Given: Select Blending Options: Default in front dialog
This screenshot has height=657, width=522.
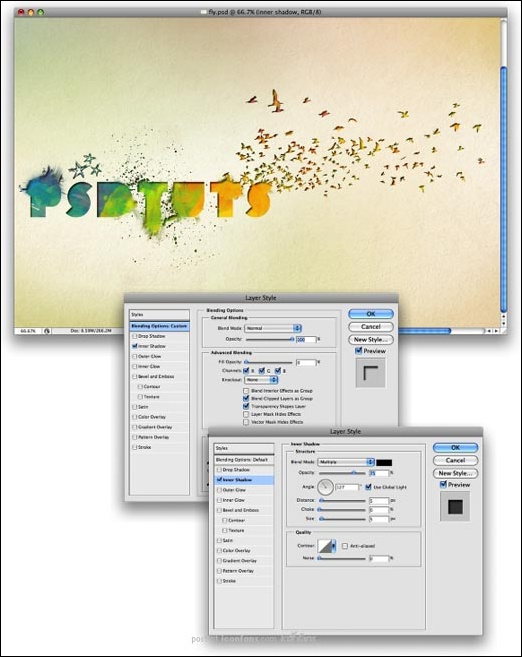Looking at the screenshot, I should coord(244,460).
